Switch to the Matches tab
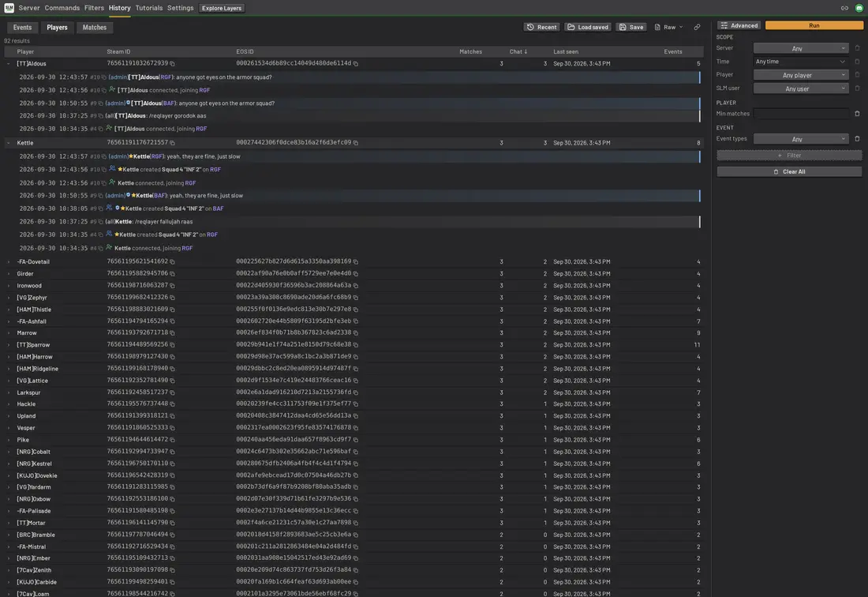Viewport: 868px width, 597px height. click(x=94, y=27)
